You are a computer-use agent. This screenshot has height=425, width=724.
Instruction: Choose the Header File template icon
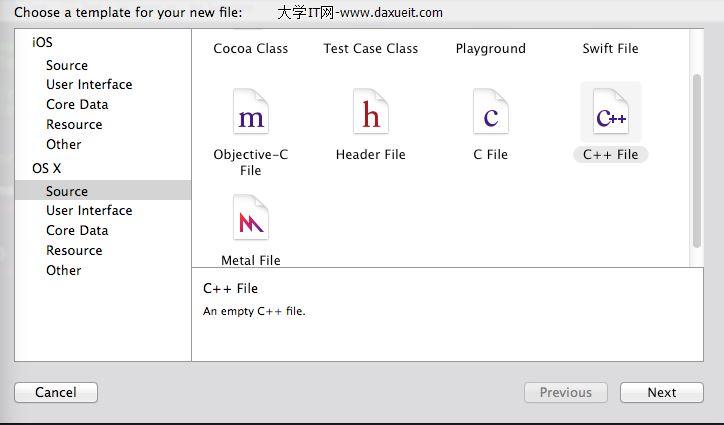(371, 116)
